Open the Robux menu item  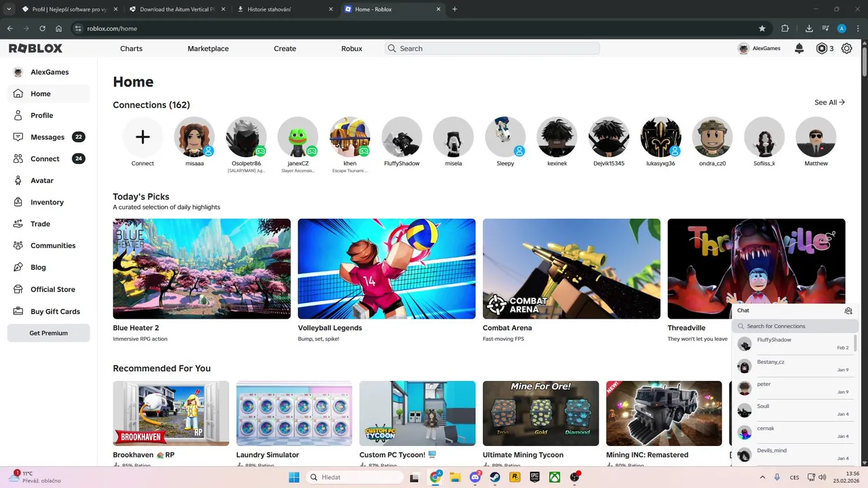pyautogui.click(x=352, y=49)
